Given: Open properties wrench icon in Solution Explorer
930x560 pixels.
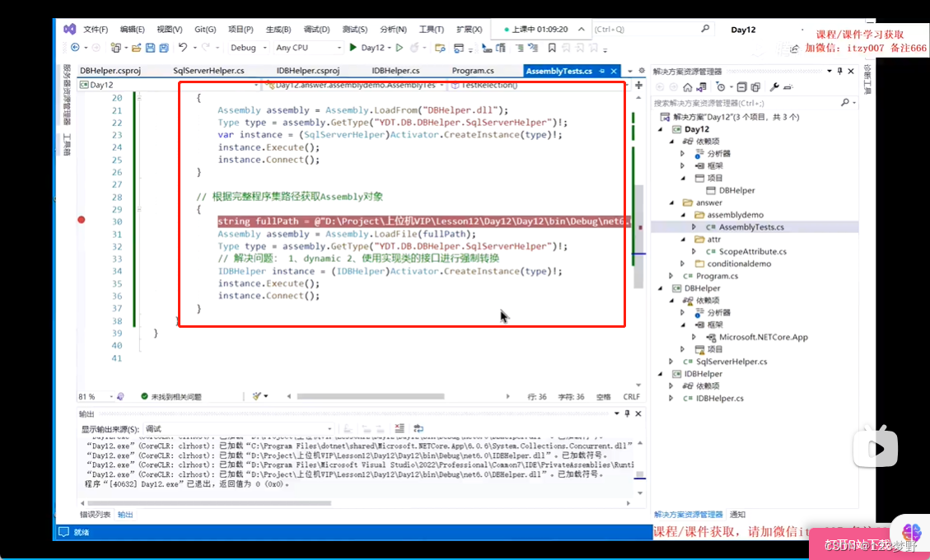Looking at the screenshot, I should 774,87.
